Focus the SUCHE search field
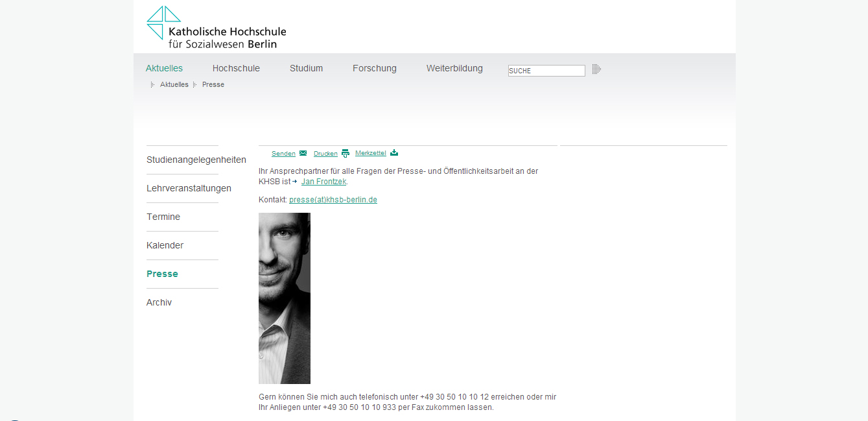 pyautogui.click(x=546, y=71)
